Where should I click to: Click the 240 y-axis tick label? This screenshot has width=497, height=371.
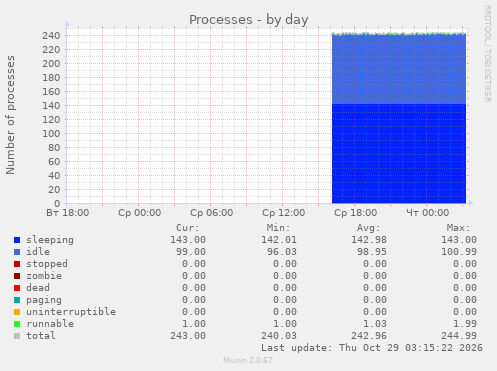[x=51, y=36]
